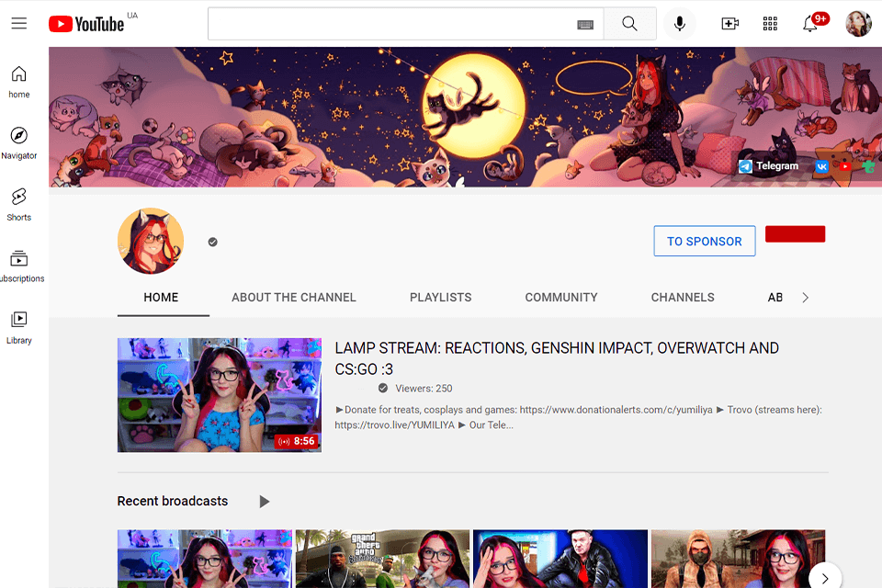Open the VK banner link icon
This screenshot has height=588, width=882.
click(821, 166)
